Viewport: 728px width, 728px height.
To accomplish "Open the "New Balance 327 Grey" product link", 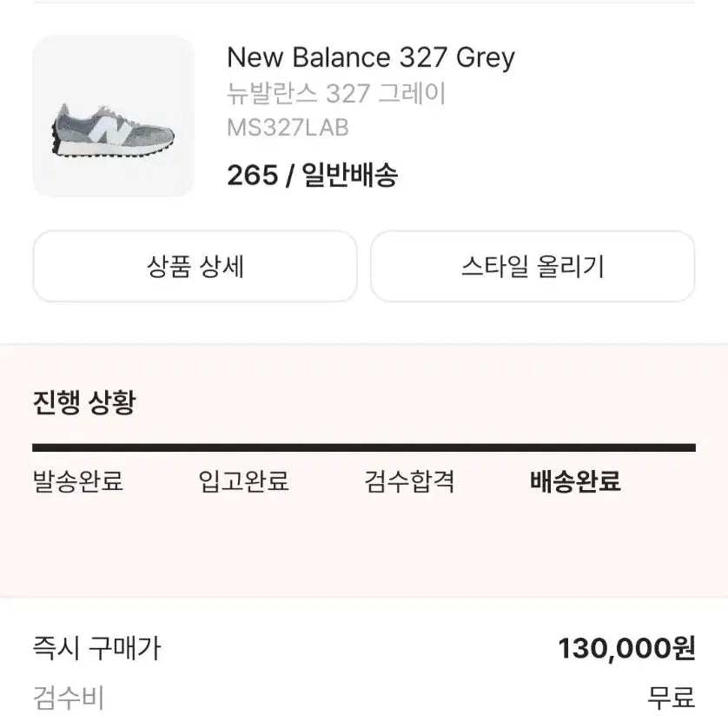I will [369, 59].
